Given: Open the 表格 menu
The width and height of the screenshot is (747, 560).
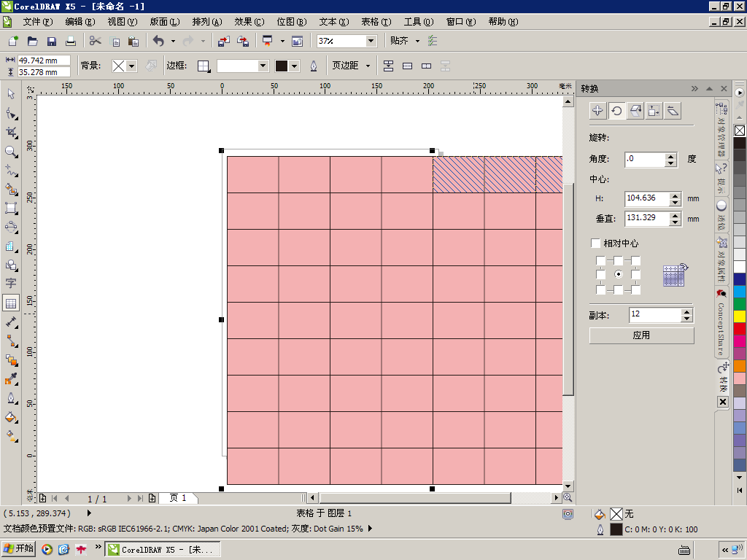Looking at the screenshot, I should click(376, 22).
